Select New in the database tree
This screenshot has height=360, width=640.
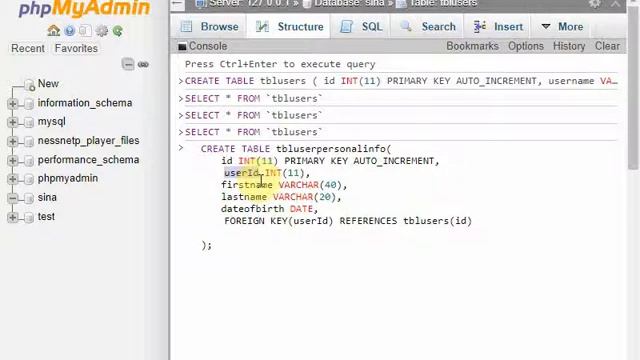[48, 84]
